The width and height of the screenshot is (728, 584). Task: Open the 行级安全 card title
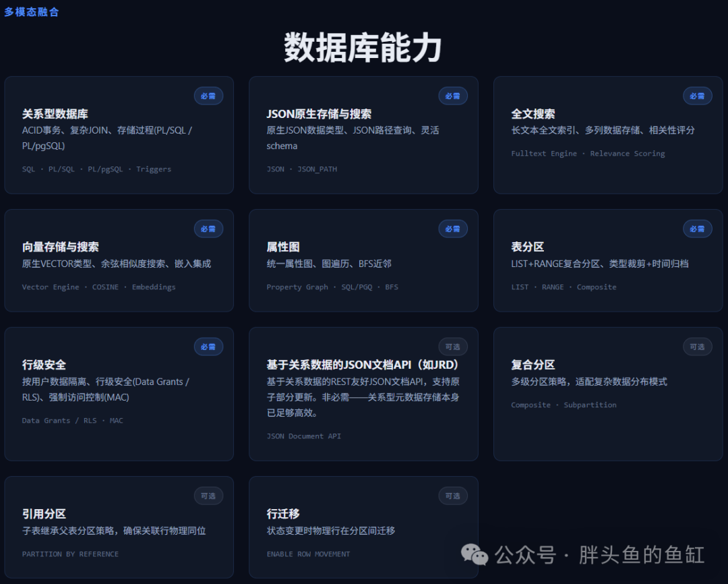point(44,365)
